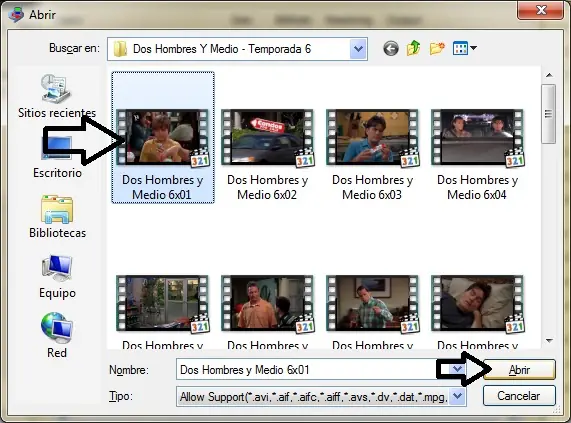Select video Dos Hombres y Medio 6x01
Viewport: 571px width, 423px height.
click(163, 137)
